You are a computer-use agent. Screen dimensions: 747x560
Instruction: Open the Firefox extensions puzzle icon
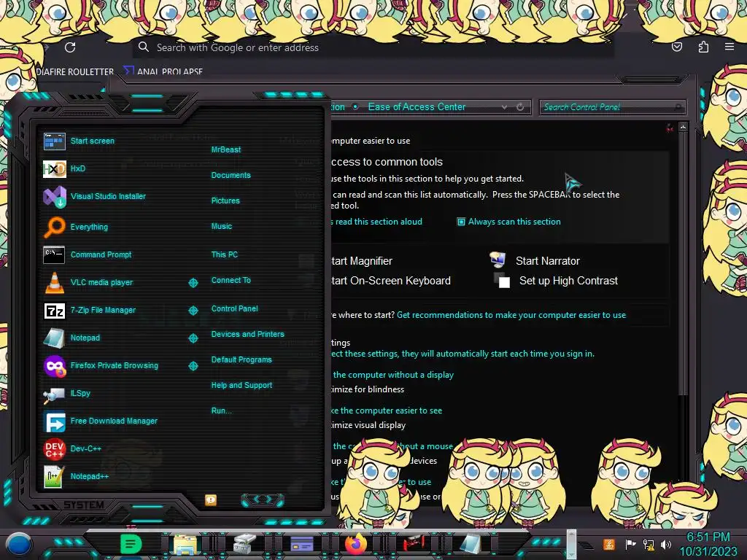click(703, 47)
